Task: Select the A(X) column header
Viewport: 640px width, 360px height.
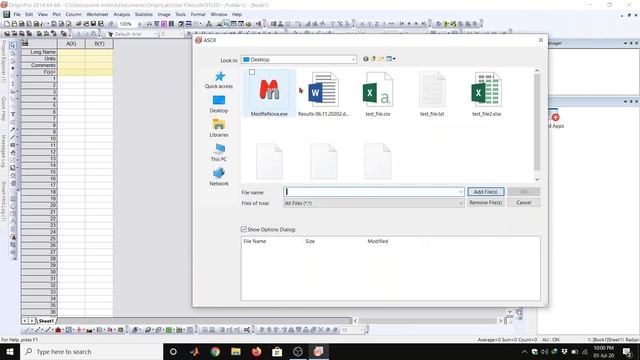Action: tap(71, 44)
